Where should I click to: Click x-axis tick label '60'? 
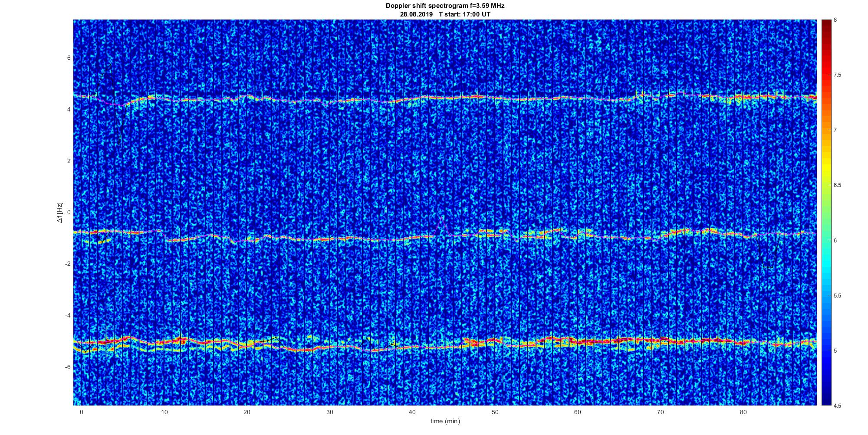coord(578,412)
